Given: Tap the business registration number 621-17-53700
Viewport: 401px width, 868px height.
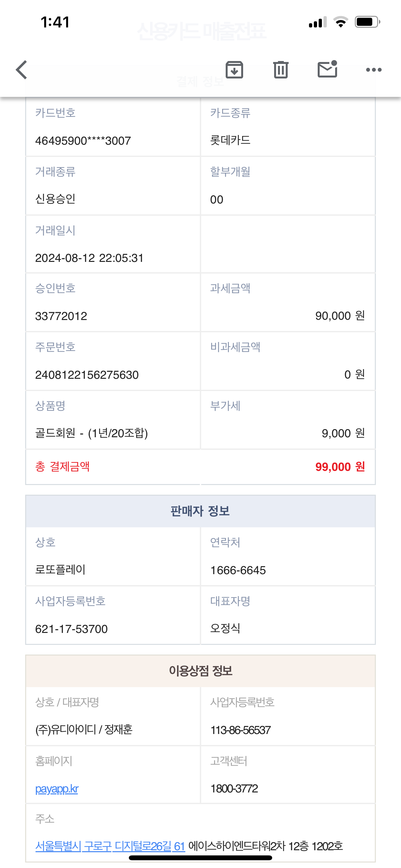Looking at the screenshot, I should (71, 629).
